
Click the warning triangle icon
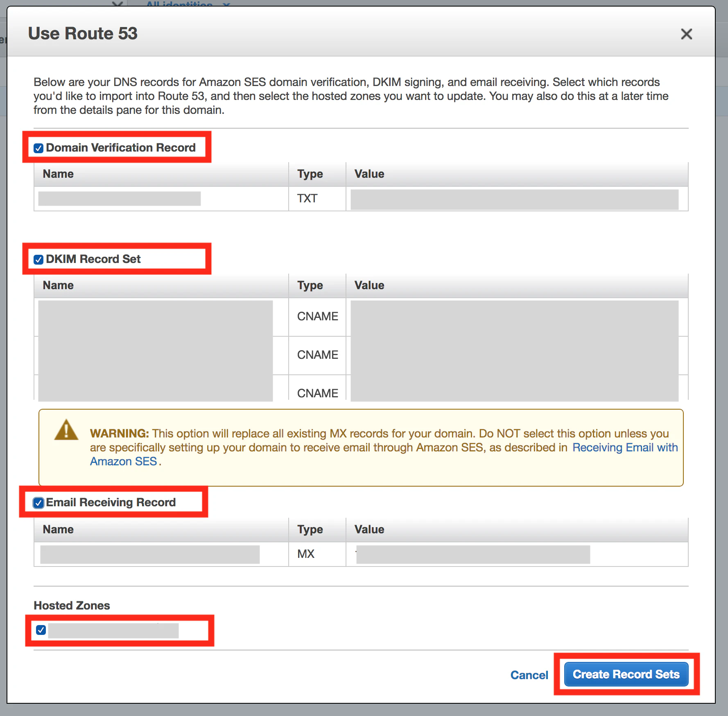point(66,430)
